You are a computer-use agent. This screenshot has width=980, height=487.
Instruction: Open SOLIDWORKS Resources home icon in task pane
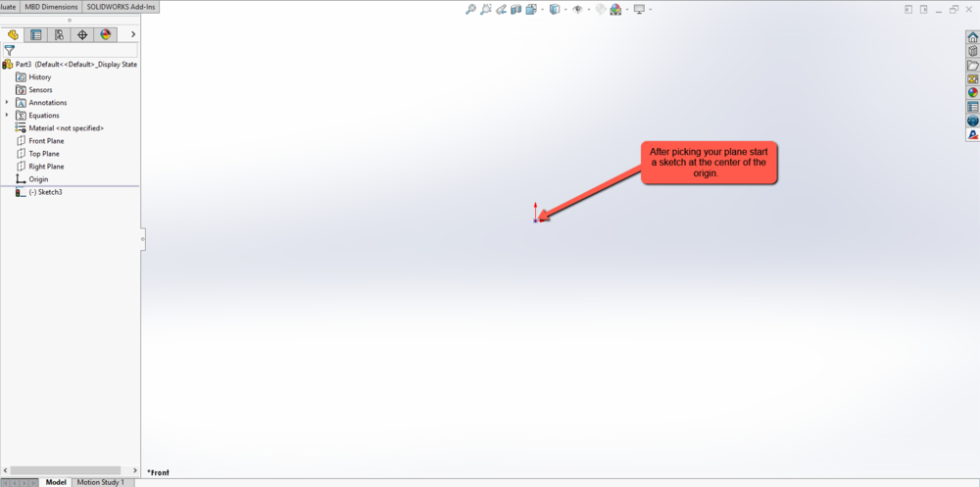pyautogui.click(x=972, y=38)
